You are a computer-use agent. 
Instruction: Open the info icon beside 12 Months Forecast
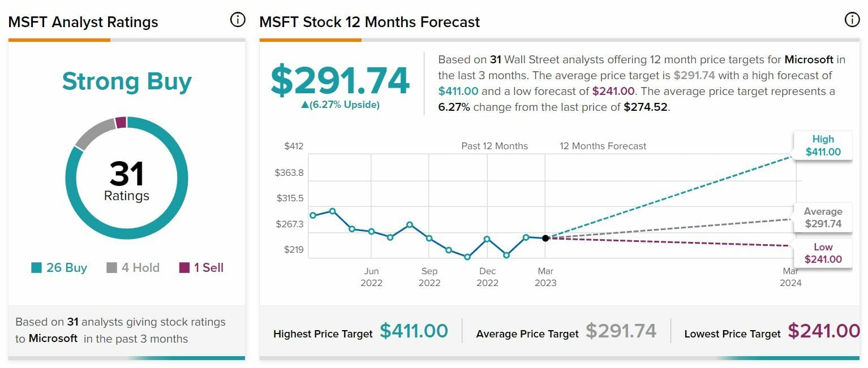tap(852, 20)
